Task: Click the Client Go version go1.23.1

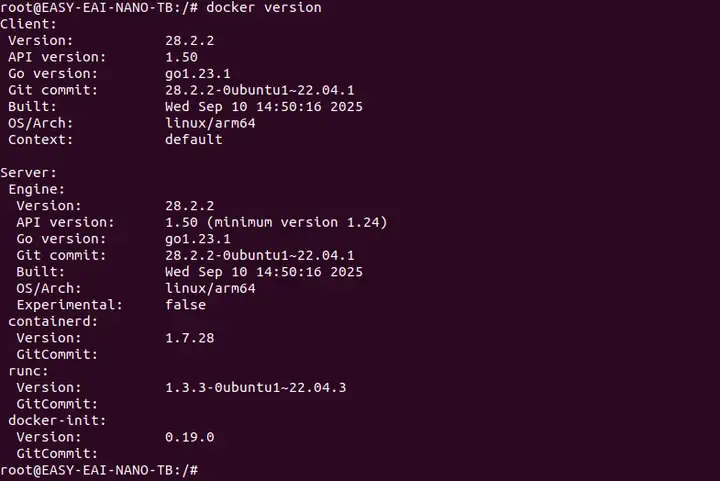Action: 198,73
